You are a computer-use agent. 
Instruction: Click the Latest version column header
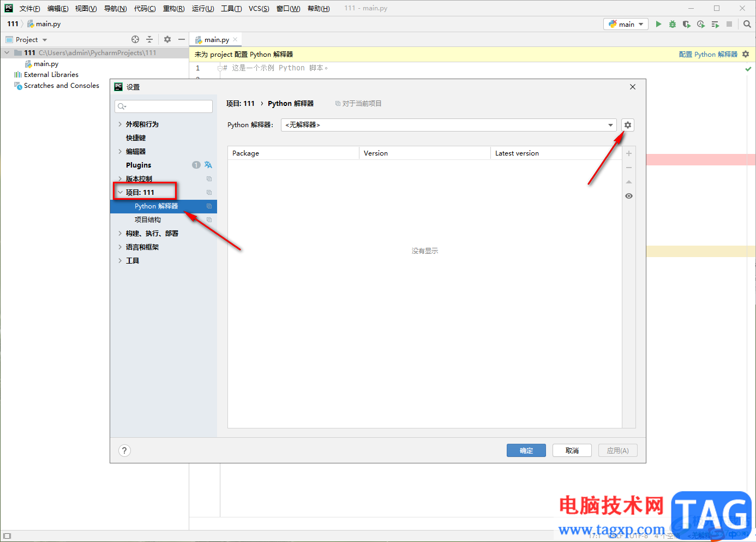coord(556,153)
